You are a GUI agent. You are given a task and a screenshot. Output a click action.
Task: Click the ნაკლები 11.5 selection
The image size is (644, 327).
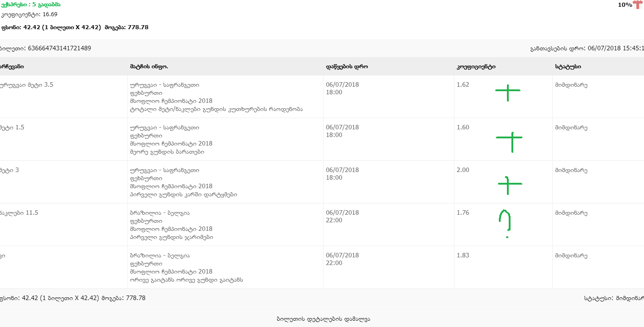coord(20,213)
